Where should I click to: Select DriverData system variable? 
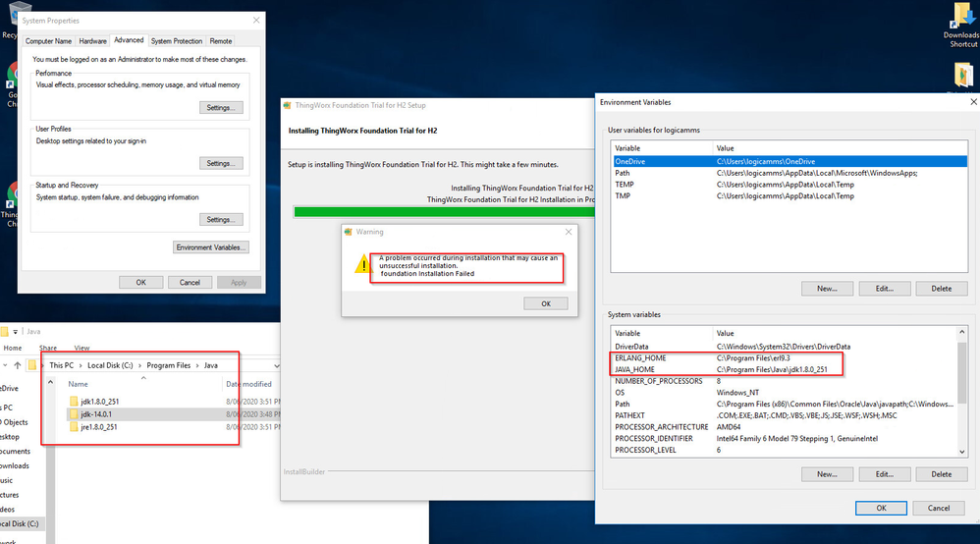point(784,347)
